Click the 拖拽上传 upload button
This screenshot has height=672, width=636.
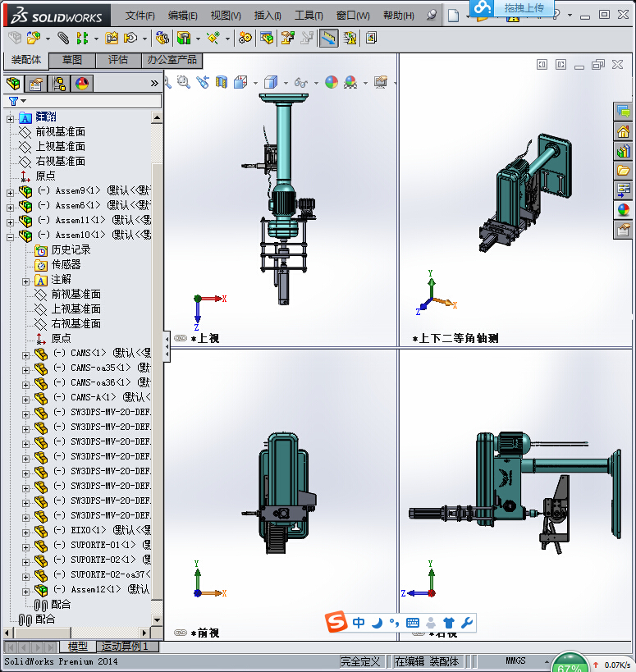click(511, 7)
